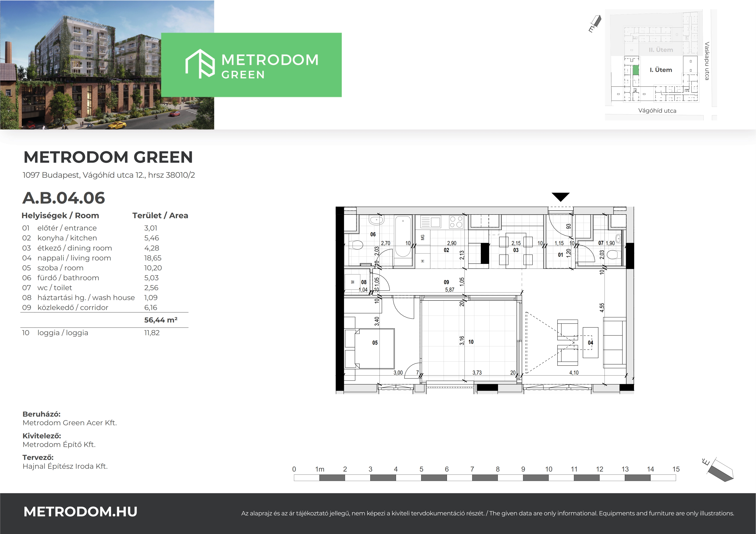Click the building rendering photo
Image resolution: width=756 pixels, height=534 pixels.
pyautogui.click(x=107, y=65)
